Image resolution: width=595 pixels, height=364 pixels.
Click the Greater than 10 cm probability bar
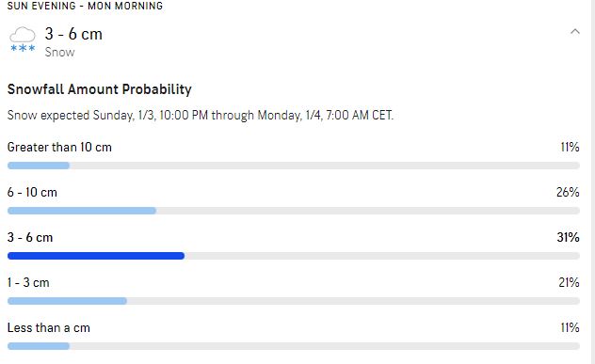(294, 166)
